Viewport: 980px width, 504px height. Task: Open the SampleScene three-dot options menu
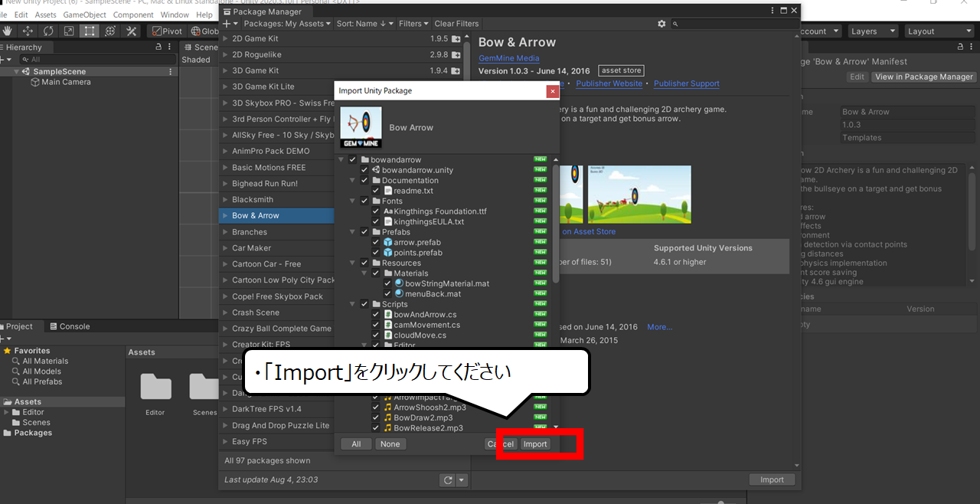[x=170, y=71]
